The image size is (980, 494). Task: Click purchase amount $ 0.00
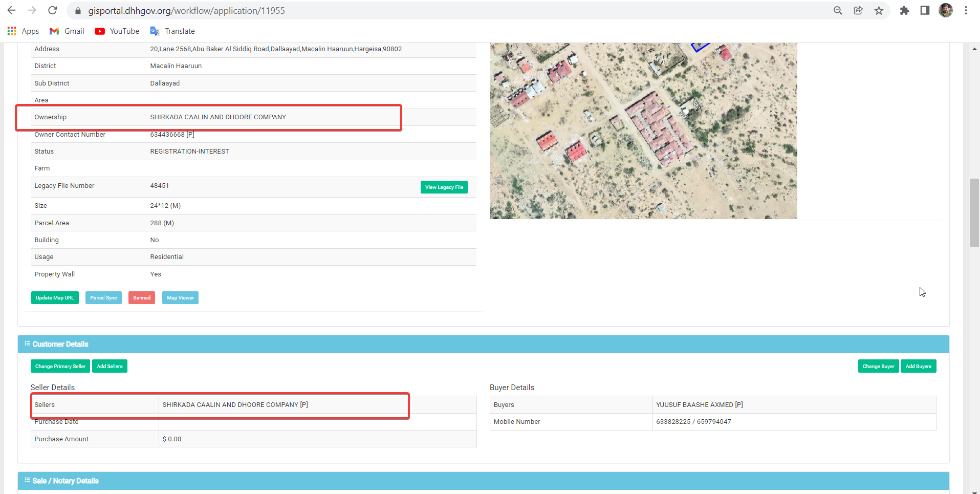(x=171, y=439)
